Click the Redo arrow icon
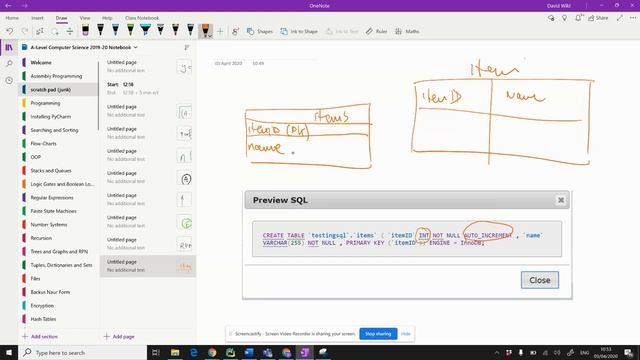The image size is (640, 360). [x=24, y=31]
